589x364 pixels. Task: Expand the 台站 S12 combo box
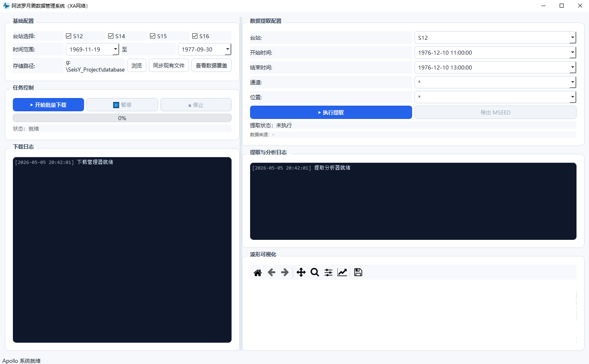coord(573,38)
